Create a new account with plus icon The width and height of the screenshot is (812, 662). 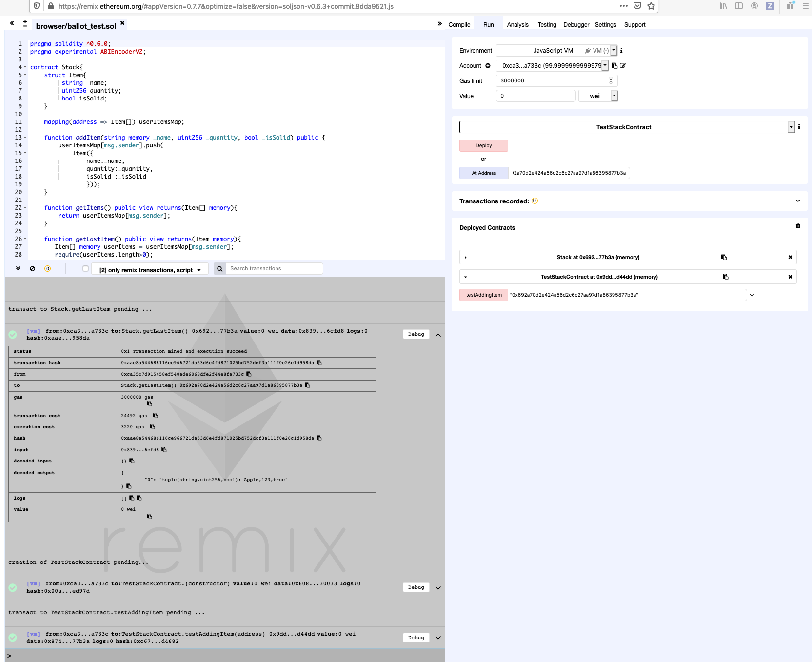[x=488, y=66]
